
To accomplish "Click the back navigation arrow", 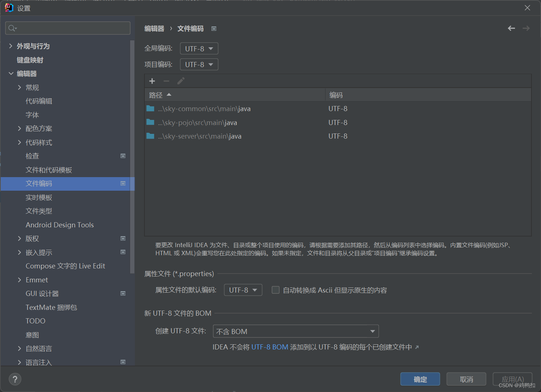I will click(511, 28).
